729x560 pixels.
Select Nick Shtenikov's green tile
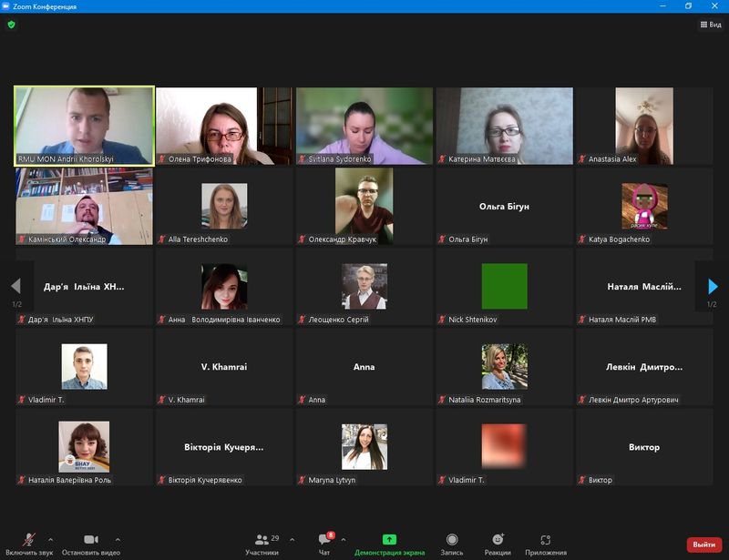coord(504,287)
